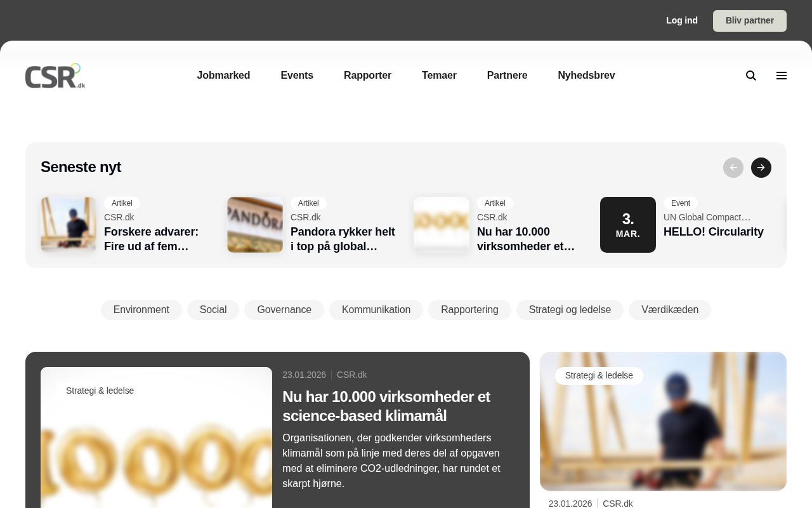Go to Events in navigation

click(297, 76)
